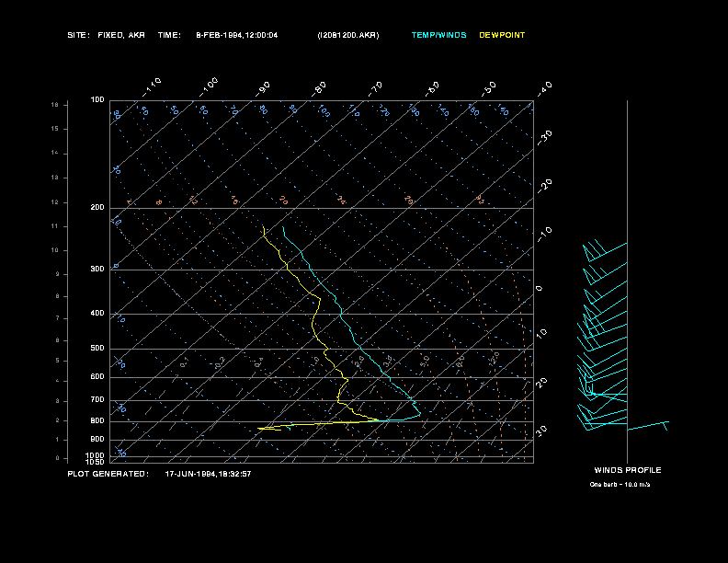Click the "One barb = 10.0 m/s" note
This screenshot has height=563, width=728.
(620, 485)
